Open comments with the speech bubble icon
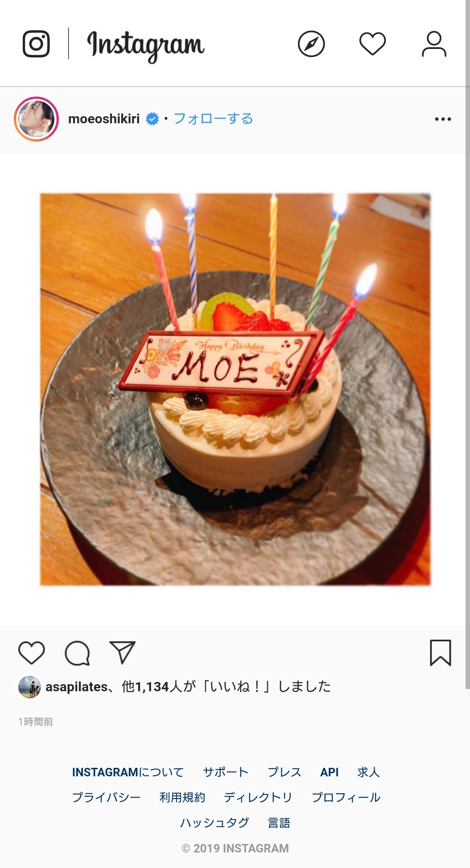This screenshot has height=868, width=470. [x=78, y=653]
